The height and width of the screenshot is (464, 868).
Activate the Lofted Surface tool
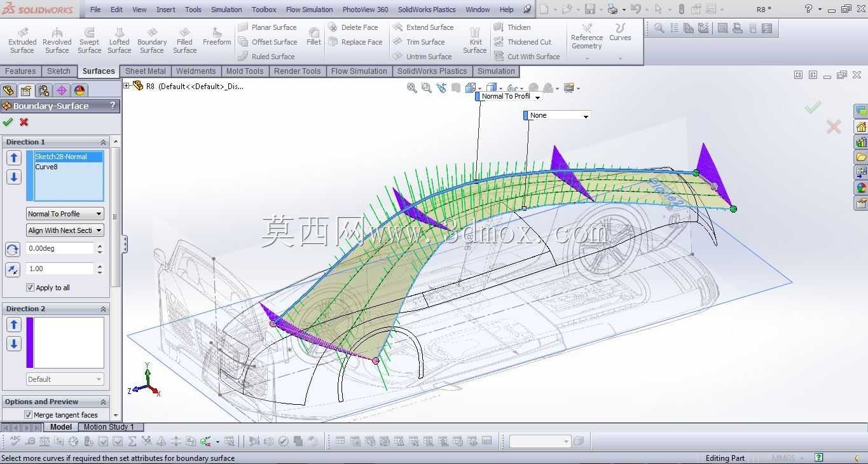pyautogui.click(x=119, y=40)
